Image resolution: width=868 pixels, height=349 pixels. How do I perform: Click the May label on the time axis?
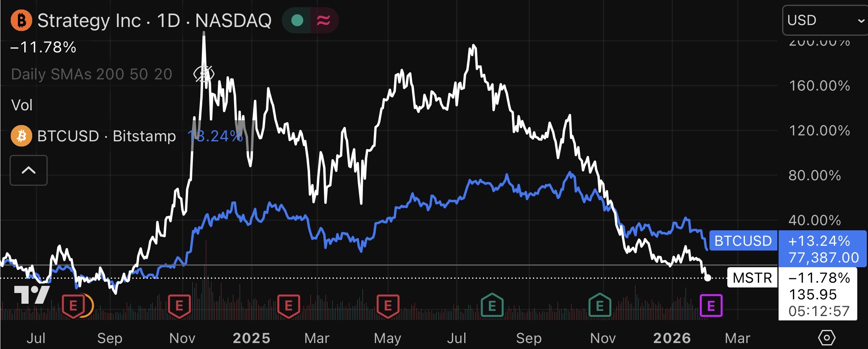click(387, 339)
